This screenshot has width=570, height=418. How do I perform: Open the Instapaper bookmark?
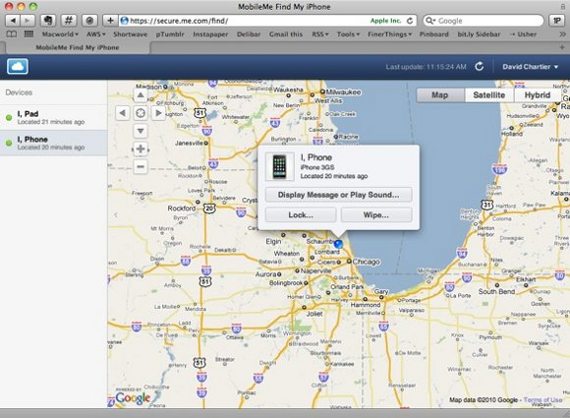210,34
